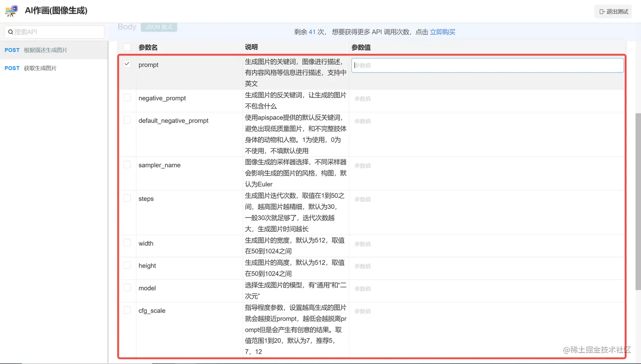Check the steps parameter checkbox
The width and height of the screenshot is (641, 364).
tap(127, 198)
